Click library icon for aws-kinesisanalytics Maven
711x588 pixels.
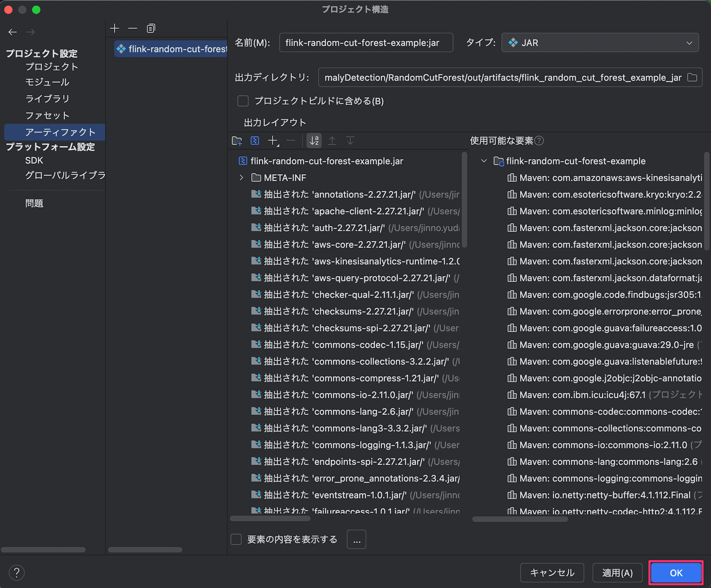pyautogui.click(x=512, y=178)
